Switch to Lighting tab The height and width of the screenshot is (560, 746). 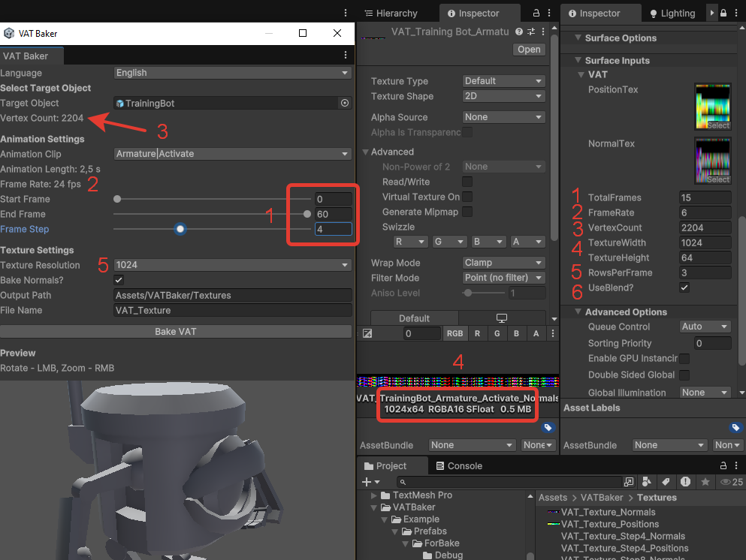click(672, 14)
